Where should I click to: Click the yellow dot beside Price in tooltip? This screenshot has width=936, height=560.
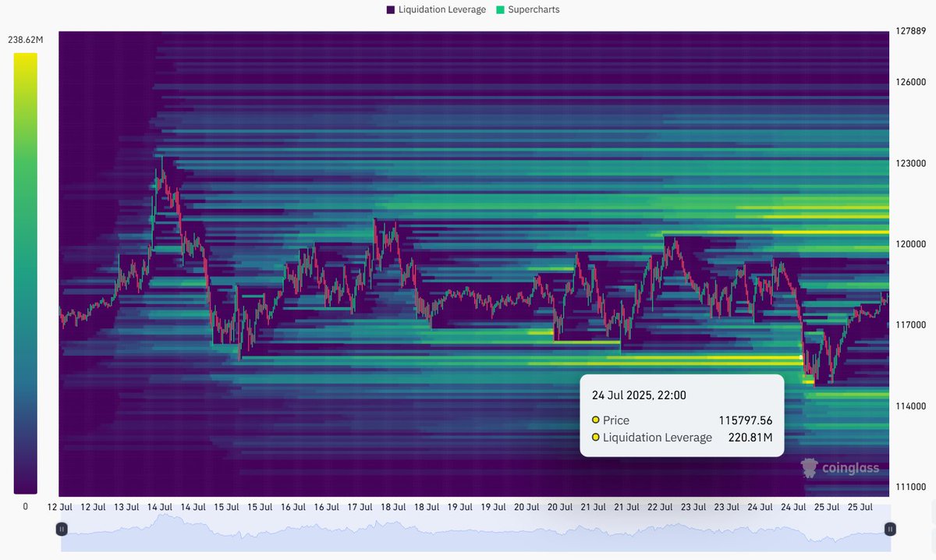pos(596,420)
